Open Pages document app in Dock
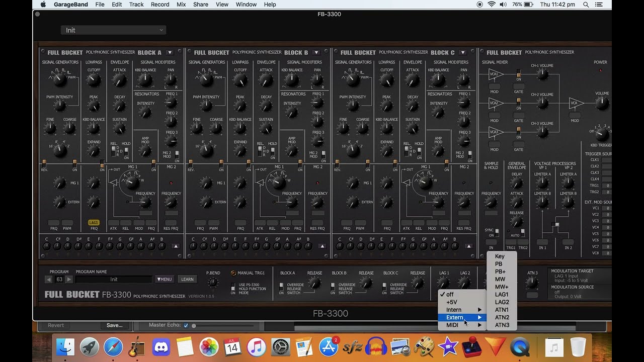 (304, 347)
